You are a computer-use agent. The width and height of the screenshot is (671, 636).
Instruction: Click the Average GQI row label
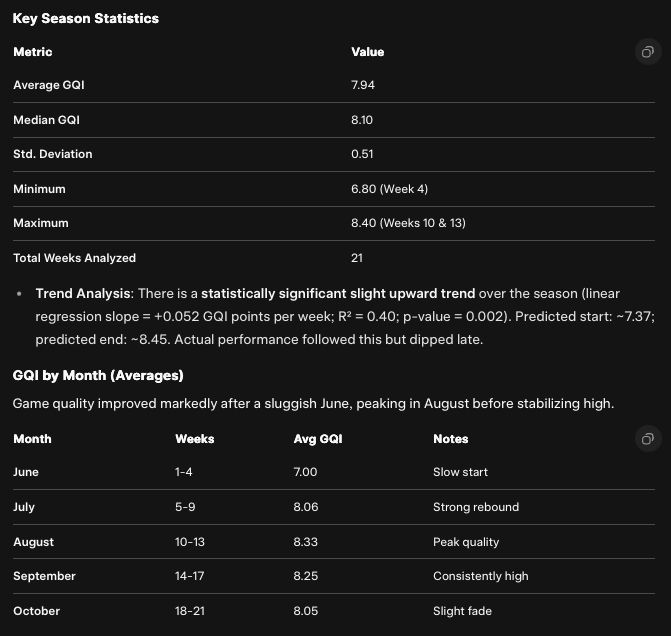(x=48, y=86)
